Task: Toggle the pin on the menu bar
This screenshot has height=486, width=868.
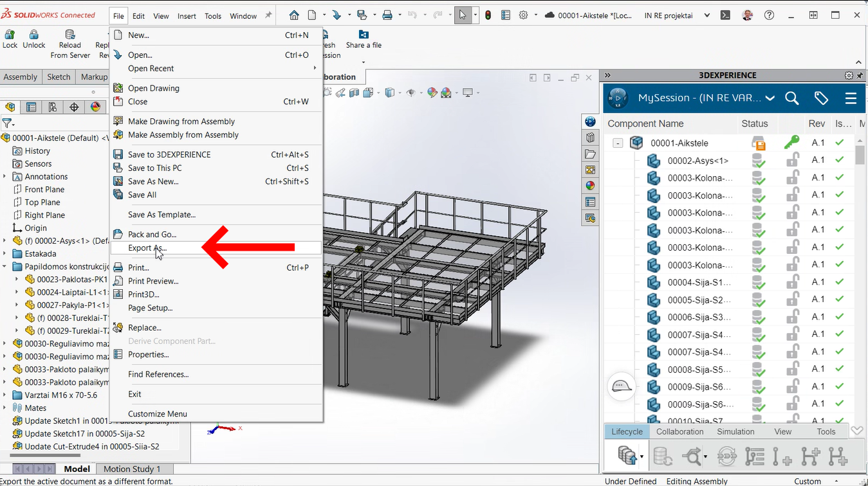Action: click(x=268, y=15)
